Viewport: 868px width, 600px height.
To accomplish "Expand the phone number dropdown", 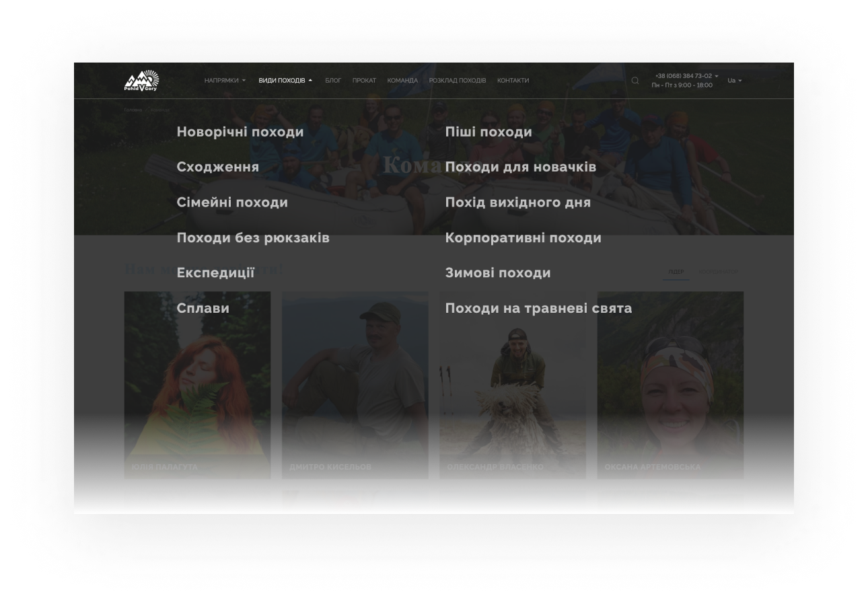I will tap(686, 76).
